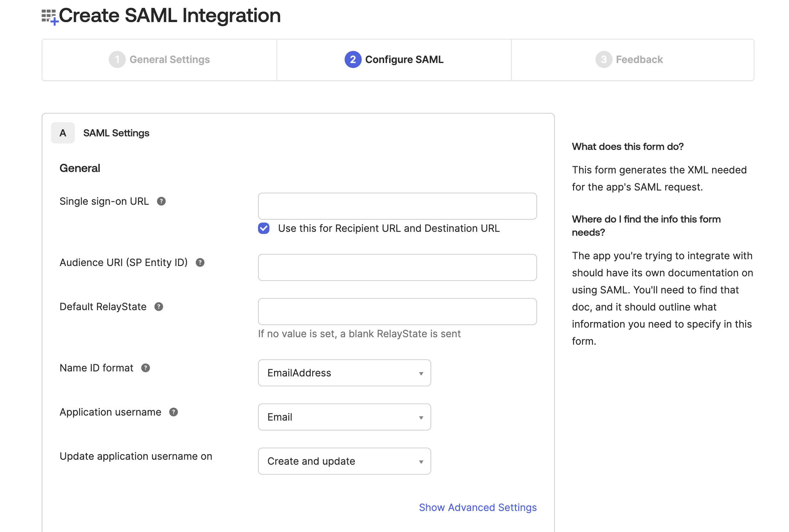Click the section A badge icon
This screenshot has width=789, height=532.
pos(63,133)
